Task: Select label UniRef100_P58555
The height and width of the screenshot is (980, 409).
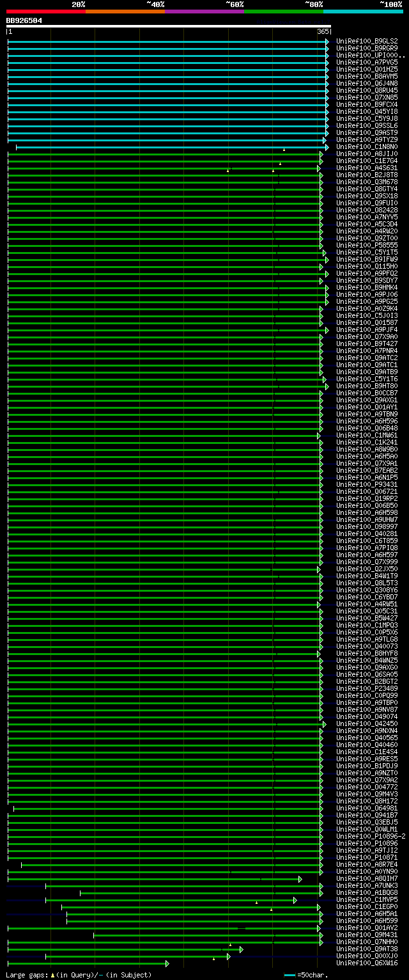Action: [x=367, y=245]
